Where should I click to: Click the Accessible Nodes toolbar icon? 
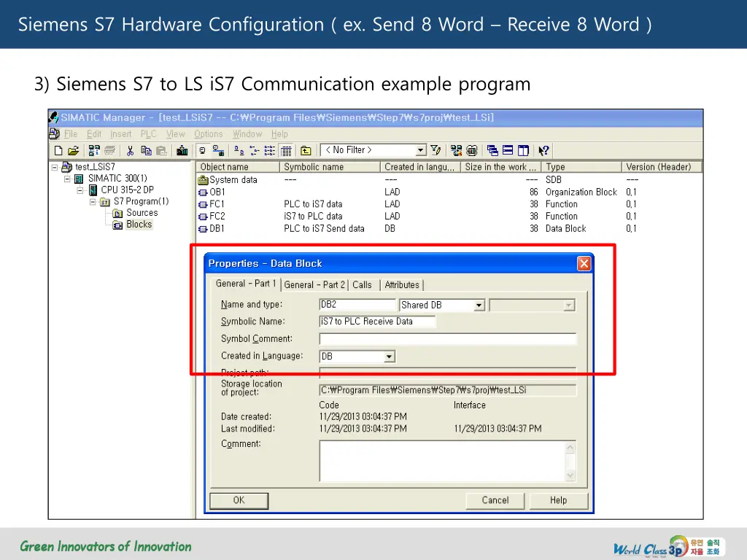(94, 151)
